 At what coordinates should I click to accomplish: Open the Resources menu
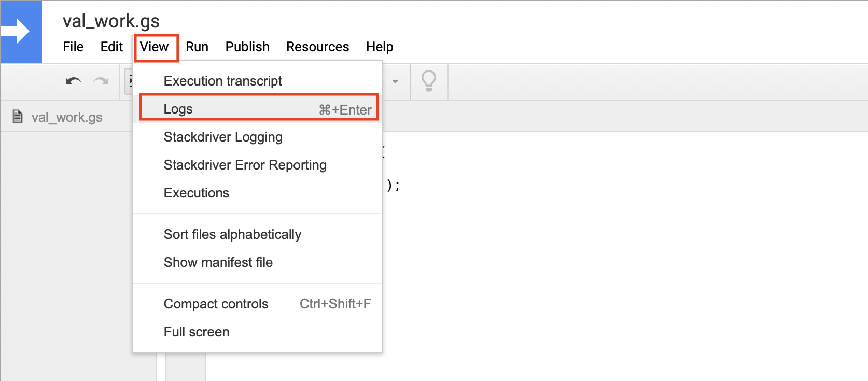[x=318, y=47]
